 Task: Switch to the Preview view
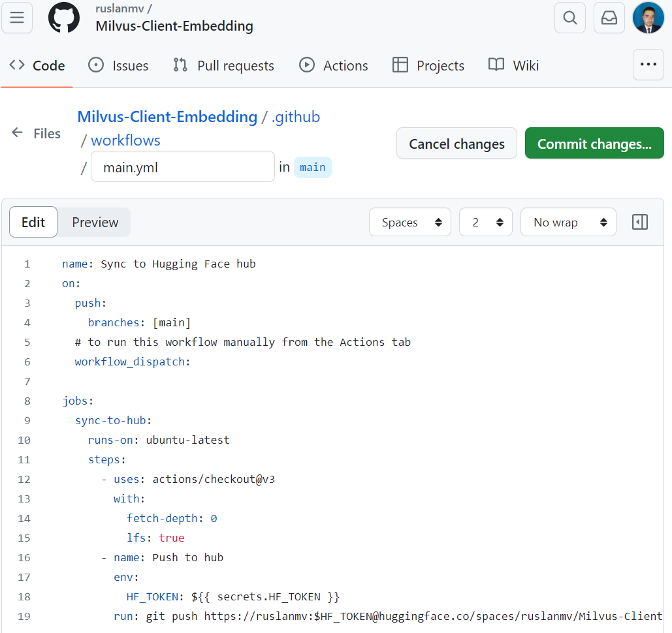coord(95,223)
